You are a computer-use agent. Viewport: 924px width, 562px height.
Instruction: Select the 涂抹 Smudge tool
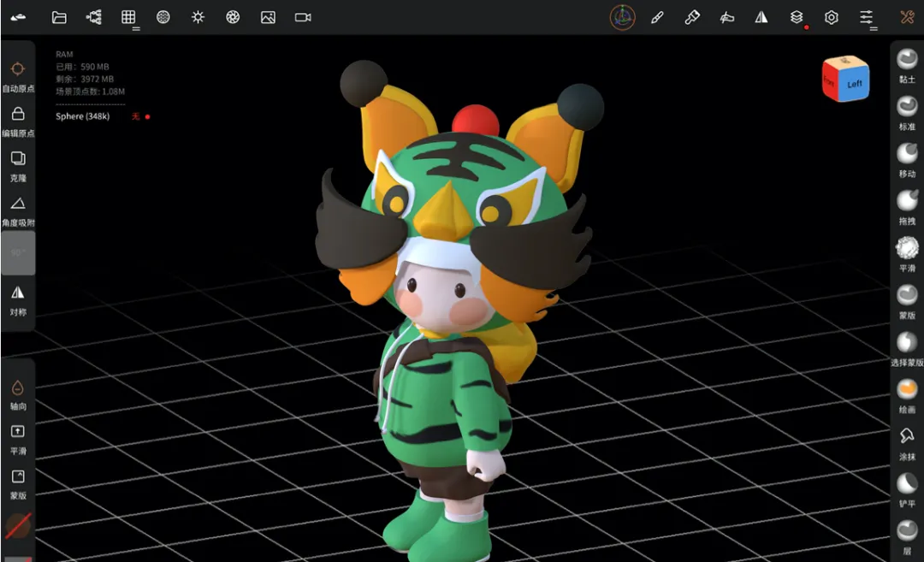(907, 442)
